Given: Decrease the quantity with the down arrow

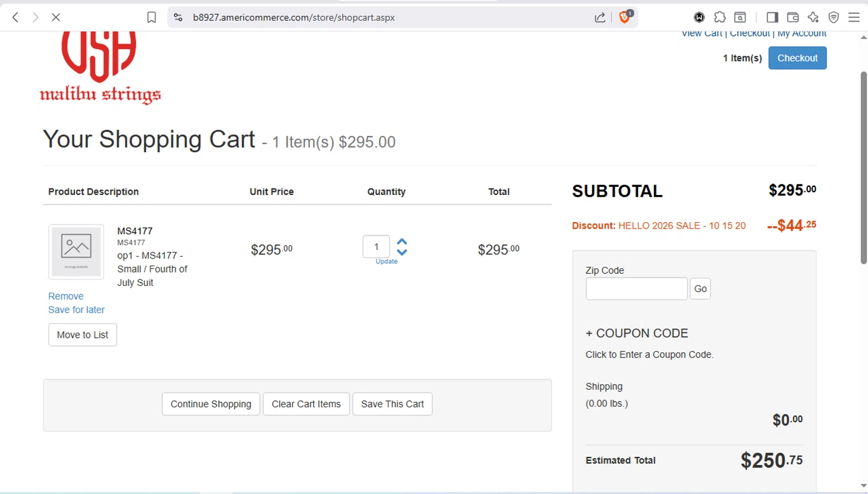Looking at the screenshot, I should (402, 252).
